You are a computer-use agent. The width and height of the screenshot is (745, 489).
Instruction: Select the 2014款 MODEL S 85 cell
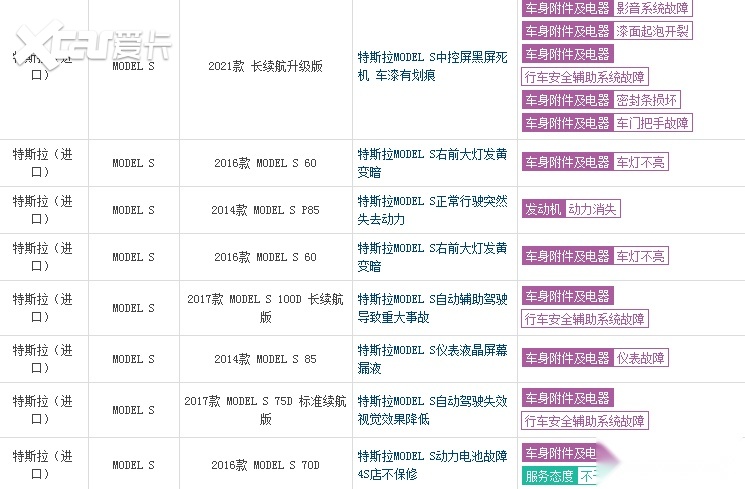click(266, 359)
